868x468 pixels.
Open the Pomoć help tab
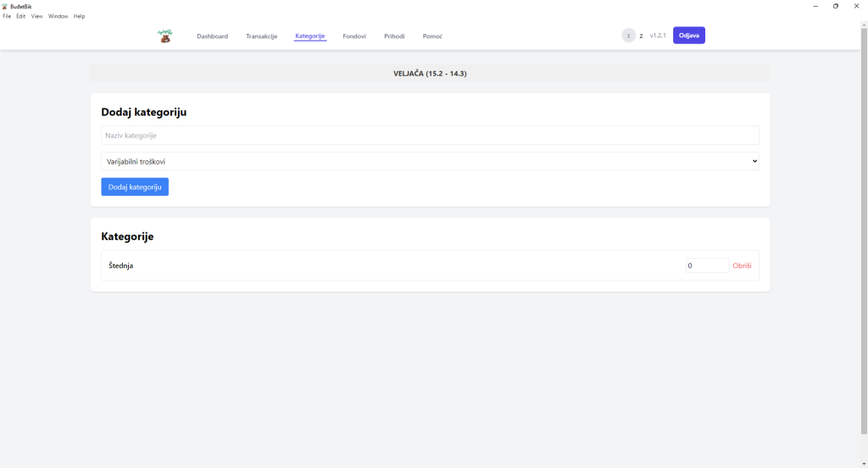432,36
